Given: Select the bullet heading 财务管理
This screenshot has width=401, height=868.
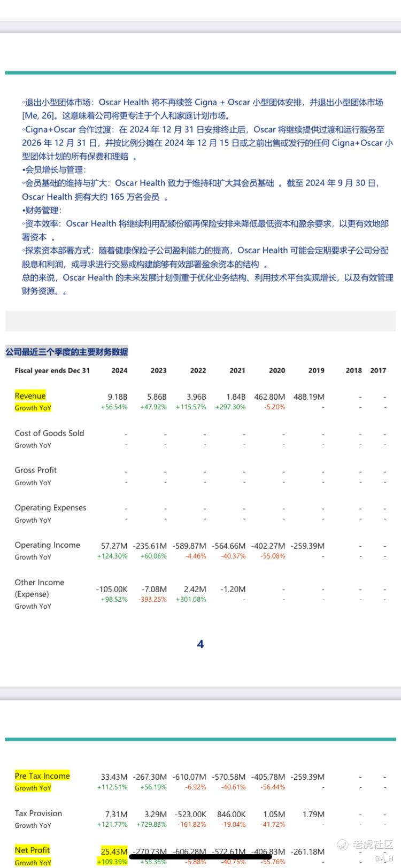Looking at the screenshot, I should point(42,210).
